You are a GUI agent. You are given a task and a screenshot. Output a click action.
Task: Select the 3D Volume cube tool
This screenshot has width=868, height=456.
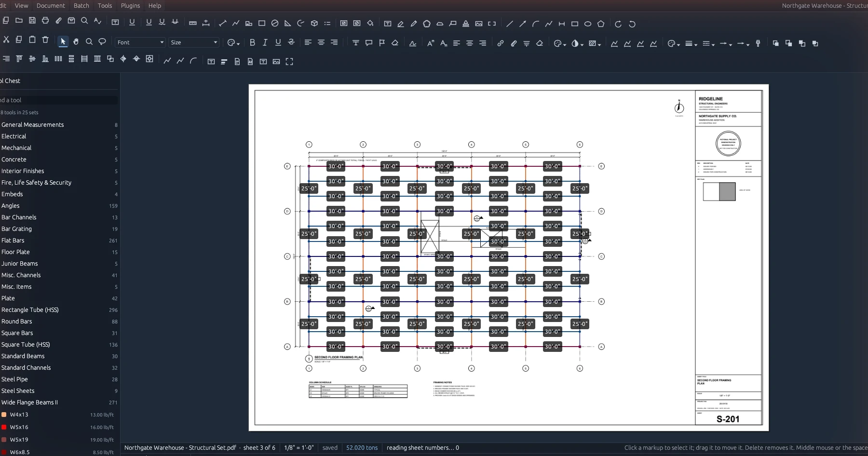[x=314, y=23]
